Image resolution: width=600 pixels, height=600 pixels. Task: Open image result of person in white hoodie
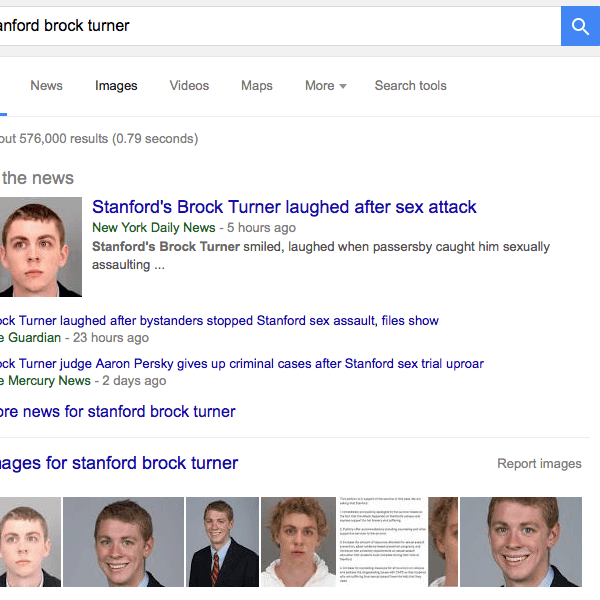coord(298,542)
